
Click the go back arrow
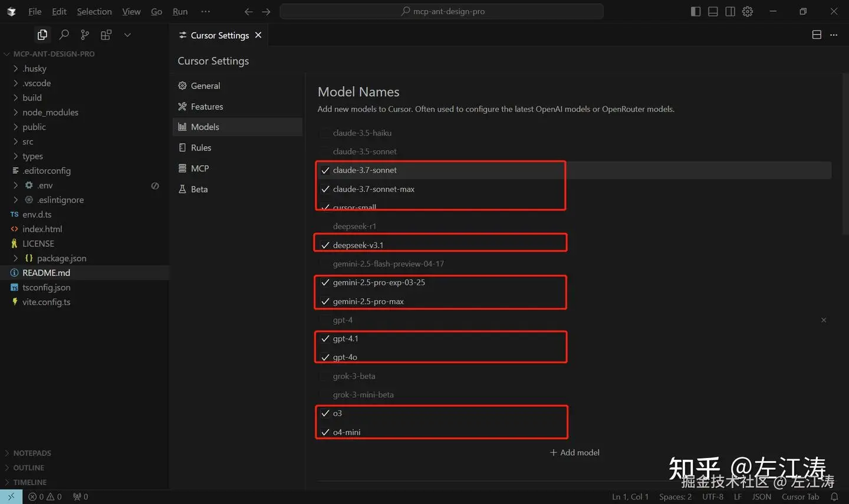pyautogui.click(x=249, y=12)
